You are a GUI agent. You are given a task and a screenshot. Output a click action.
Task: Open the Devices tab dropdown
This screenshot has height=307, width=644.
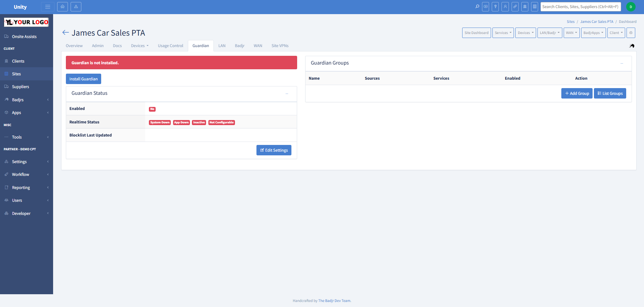tap(140, 46)
